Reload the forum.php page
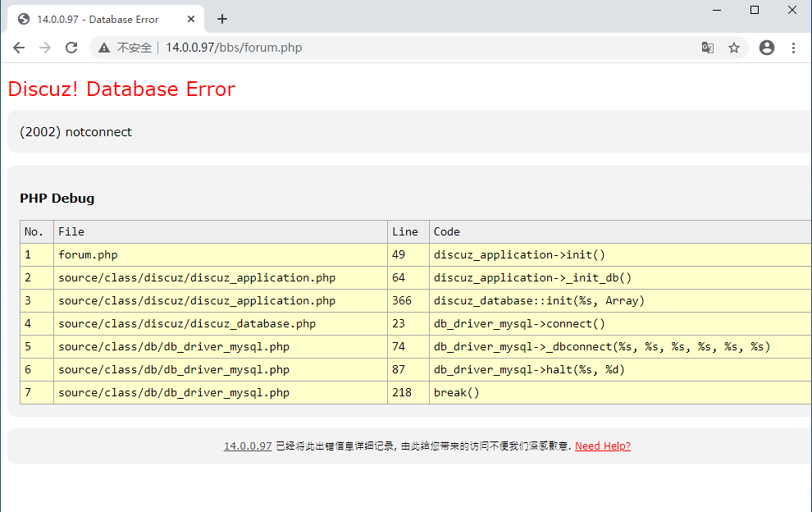This screenshot has width=812, height=512. 71,48
